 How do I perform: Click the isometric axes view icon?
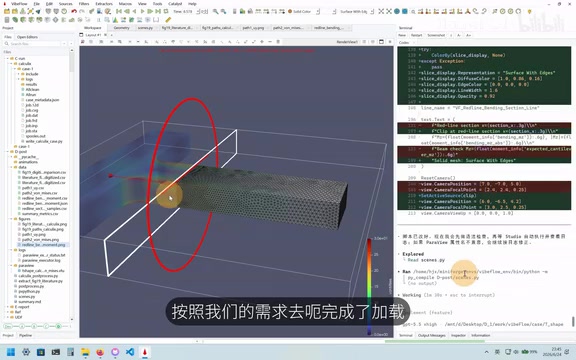468,11
